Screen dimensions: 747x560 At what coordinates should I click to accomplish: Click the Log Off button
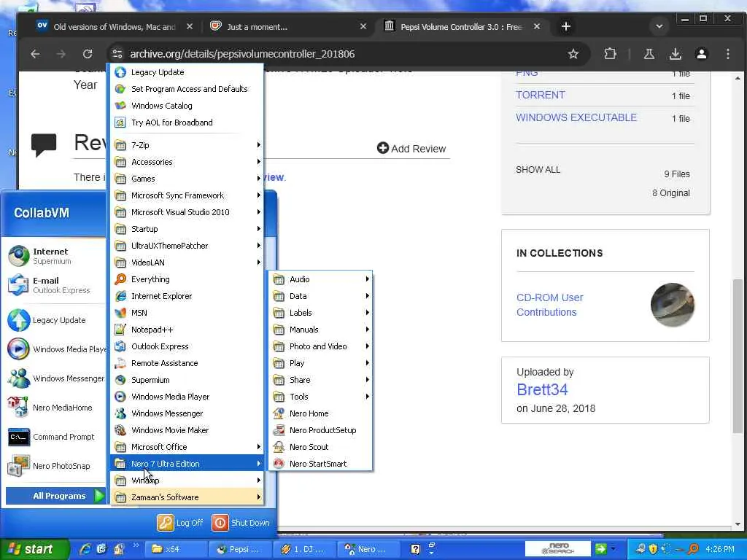click(x=181, y=522)
